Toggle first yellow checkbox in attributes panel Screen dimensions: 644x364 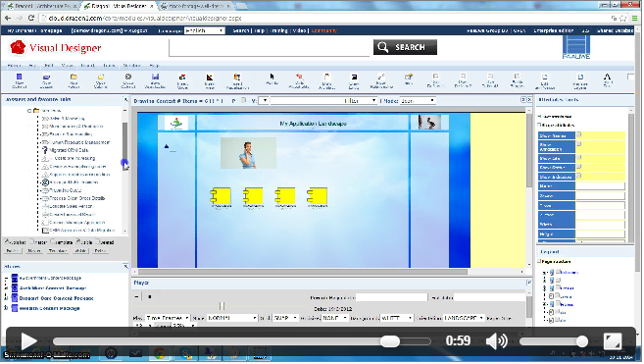point(578,134)
